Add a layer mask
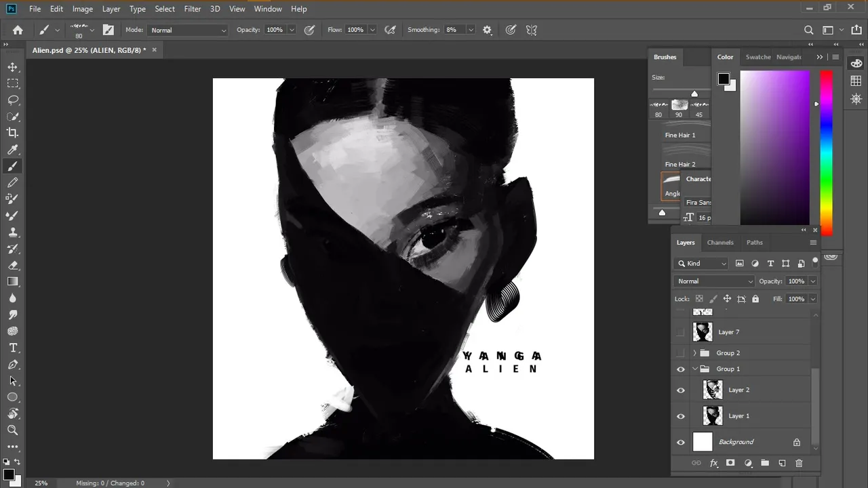The image size is (868, 488). tap(730, 463)
